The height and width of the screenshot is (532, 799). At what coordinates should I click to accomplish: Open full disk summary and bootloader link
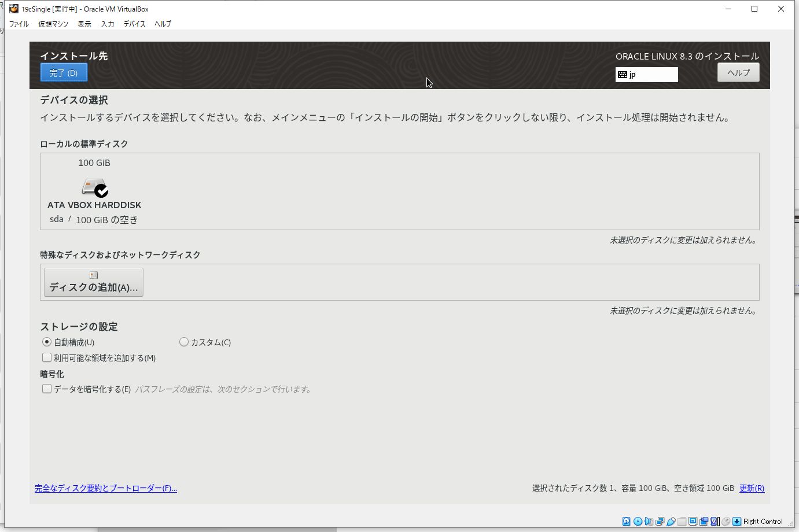click(106, 489)
